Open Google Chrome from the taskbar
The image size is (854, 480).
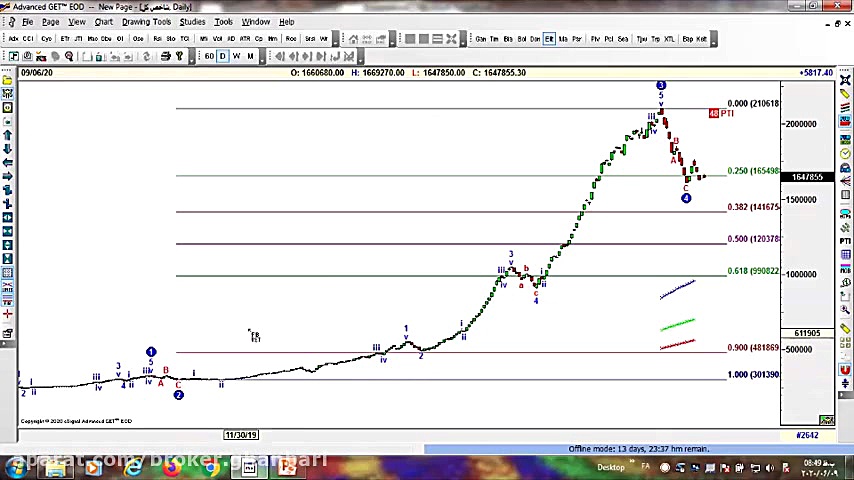coord(211,467)
